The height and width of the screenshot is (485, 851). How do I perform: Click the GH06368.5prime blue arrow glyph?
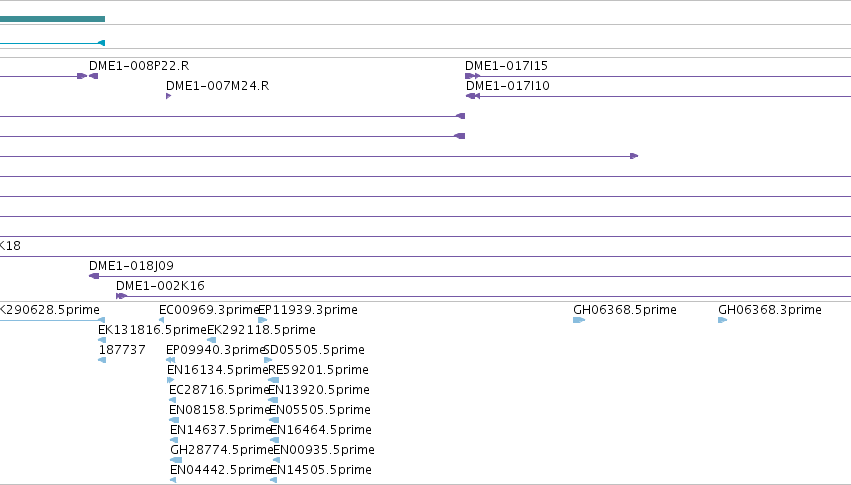pyautogui.click(x=579, y=320)
